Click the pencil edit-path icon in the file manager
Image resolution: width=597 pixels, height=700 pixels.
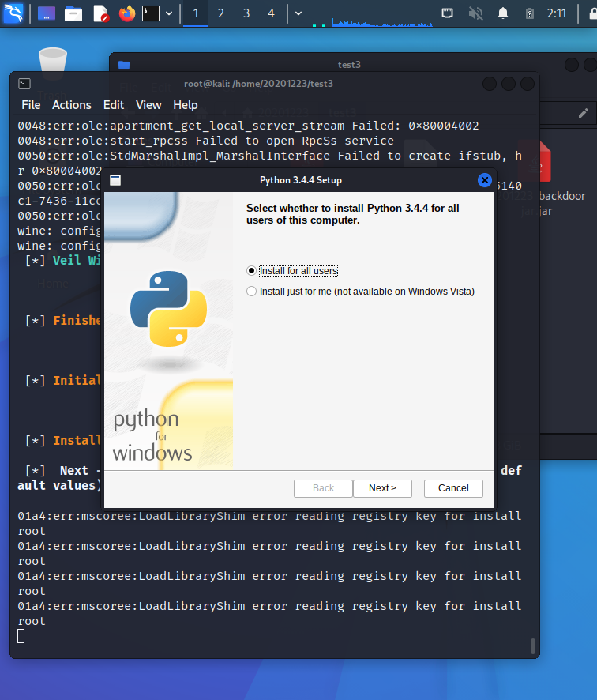[x=583, y=114]
